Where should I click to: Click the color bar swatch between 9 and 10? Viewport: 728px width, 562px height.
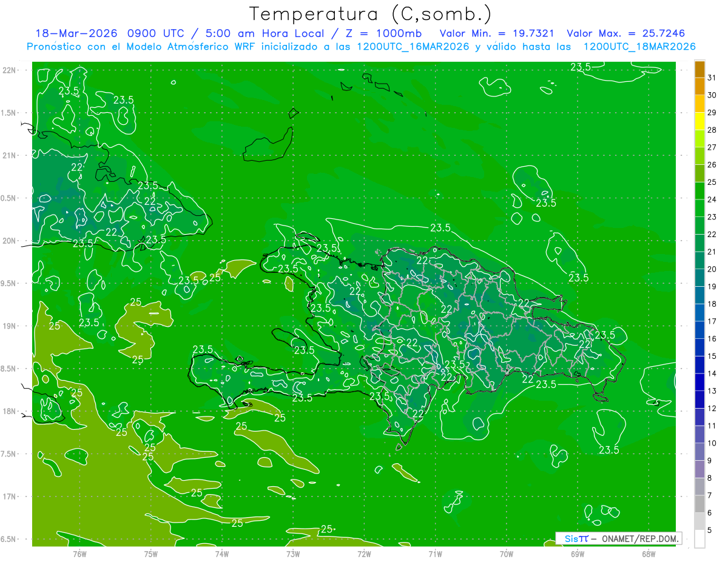pos(699,452)
